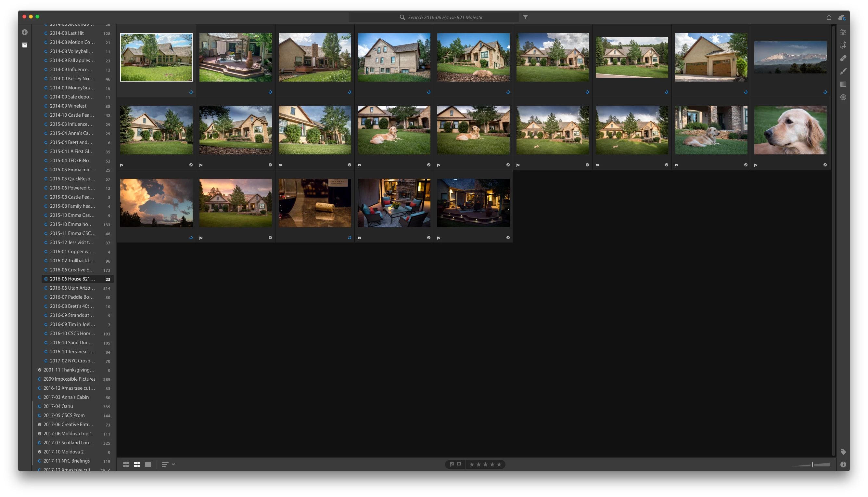This screenshot has height=497, width=868.
Task: Select the Crop and Rotate tool
Action: tap(843, 45)
